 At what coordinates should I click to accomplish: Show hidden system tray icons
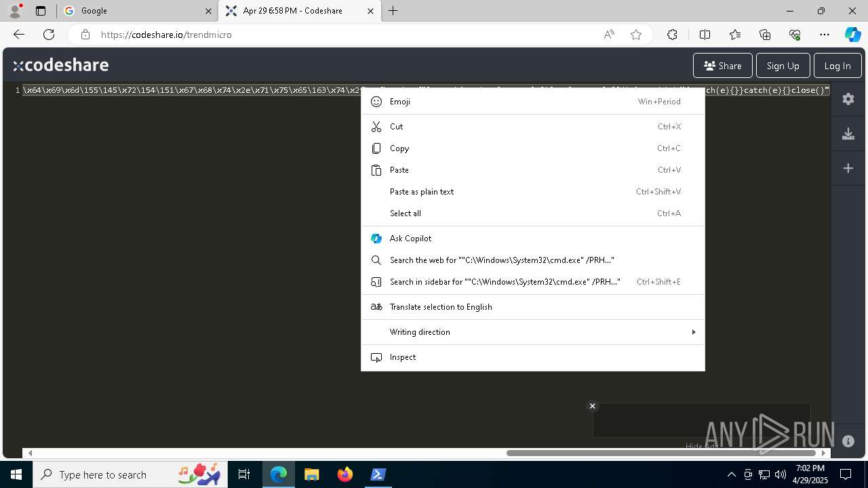731,474
